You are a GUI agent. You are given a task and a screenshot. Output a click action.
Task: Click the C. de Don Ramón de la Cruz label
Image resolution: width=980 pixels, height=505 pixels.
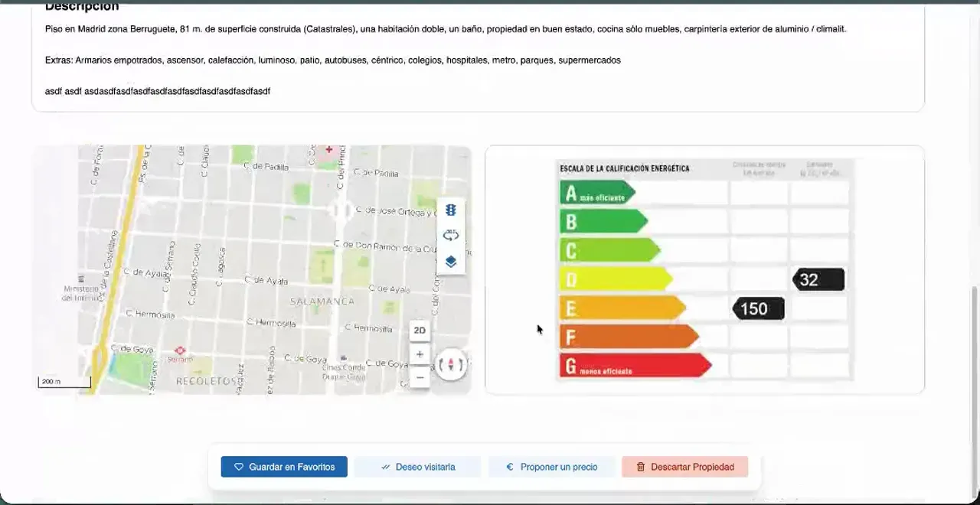click(386, 246)
